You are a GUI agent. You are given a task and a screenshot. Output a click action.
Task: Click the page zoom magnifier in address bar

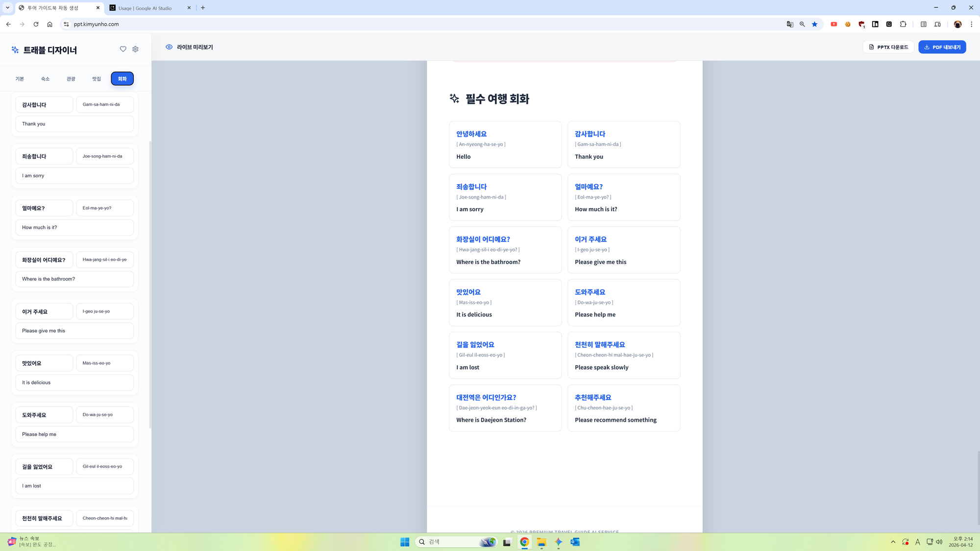[x=802, y=24]
